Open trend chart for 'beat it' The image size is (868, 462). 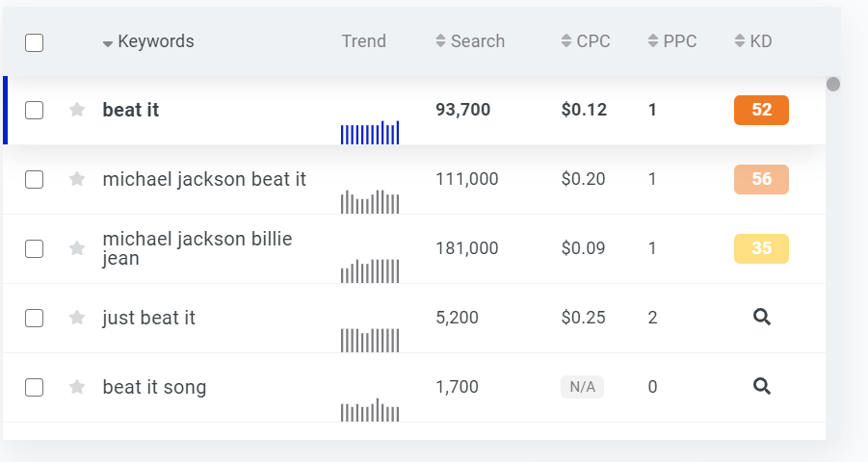coord(369,132)
